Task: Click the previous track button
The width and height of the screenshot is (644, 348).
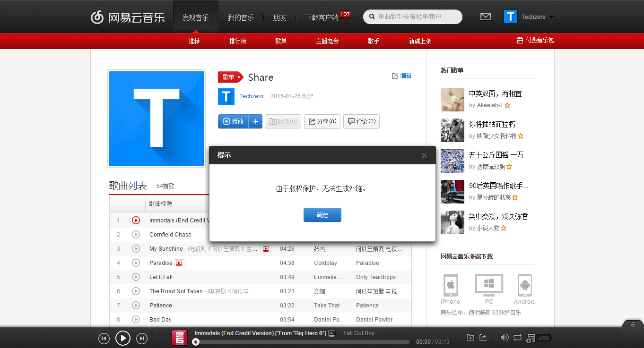Action: pos(104,338)
